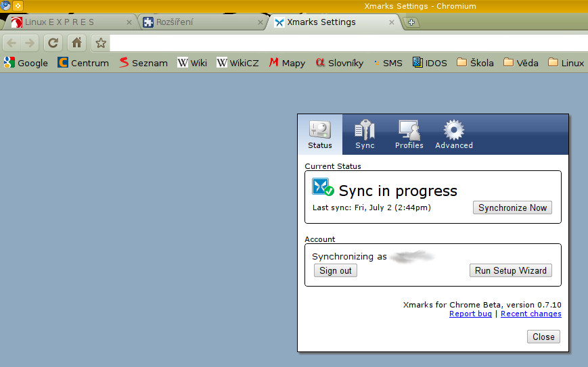Viewport: 588px width, 367px height.
Task: Open the Profiles tab
Action: 409,134
